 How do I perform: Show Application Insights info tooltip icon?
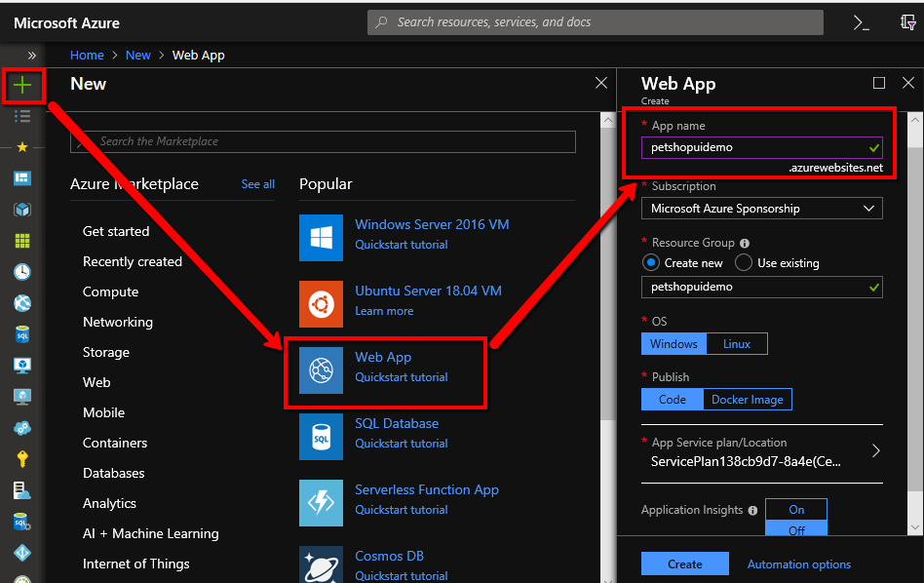point(752,511)
